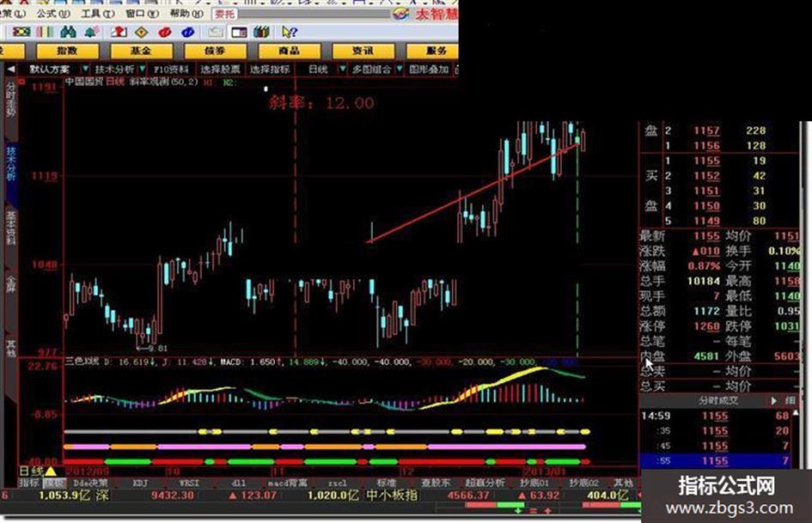Click the green down arrow in status bar
The height and width of the screenshot is (523, 812).
pos(516,511)
